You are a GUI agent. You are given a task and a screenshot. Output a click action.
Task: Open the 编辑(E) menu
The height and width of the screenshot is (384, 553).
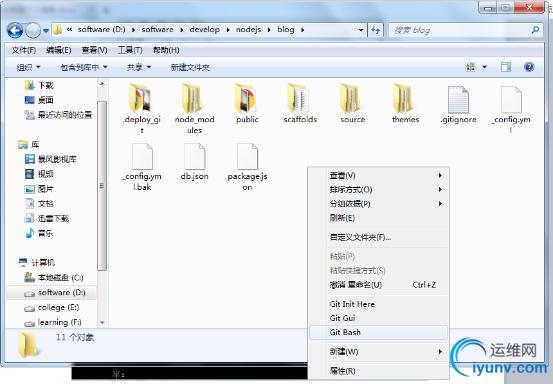pos(59,50)
